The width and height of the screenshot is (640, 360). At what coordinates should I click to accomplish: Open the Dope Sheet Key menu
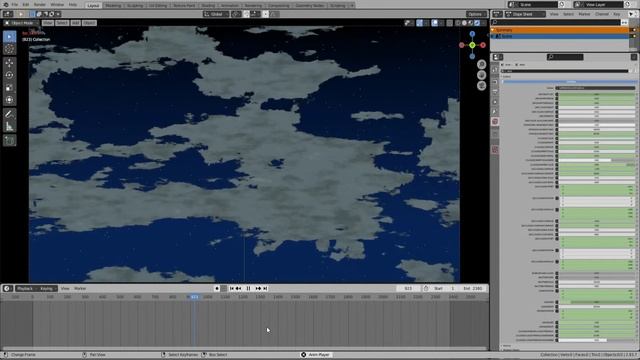[x=617, y=14]
